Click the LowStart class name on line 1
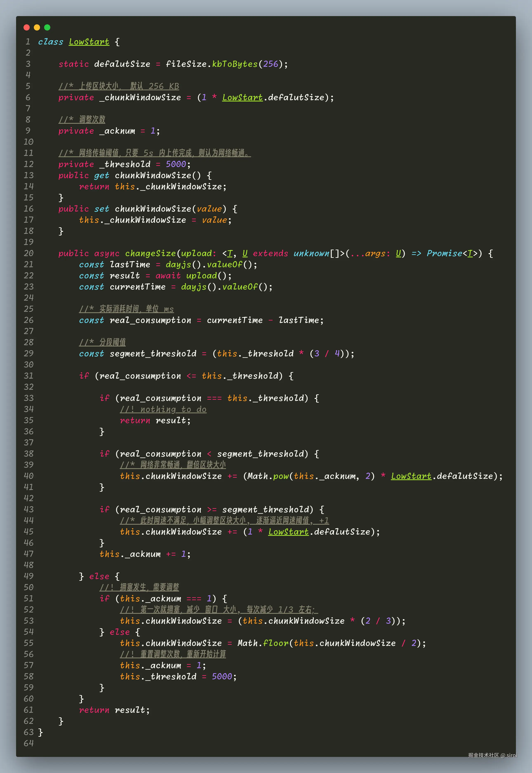 tap(89, 42)
